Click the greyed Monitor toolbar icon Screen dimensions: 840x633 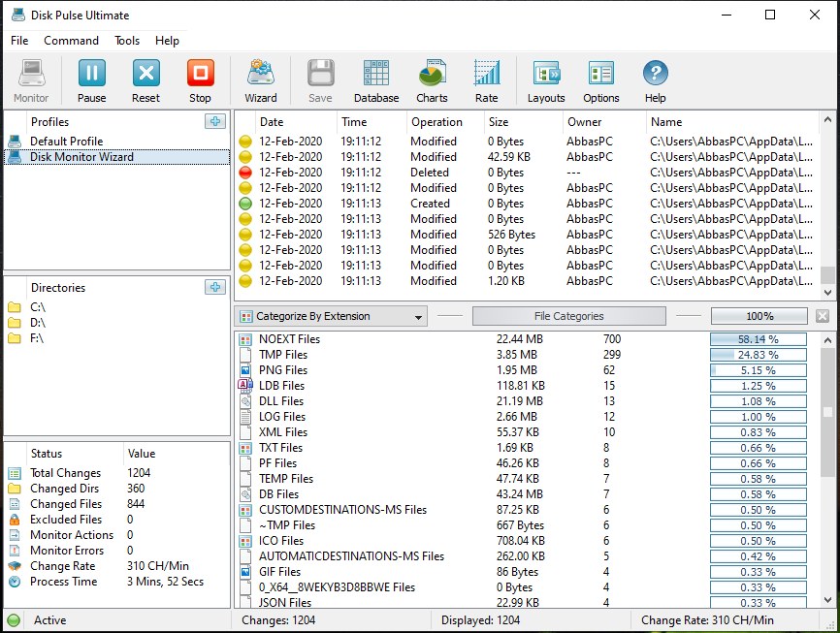click(x=32, y=74)
